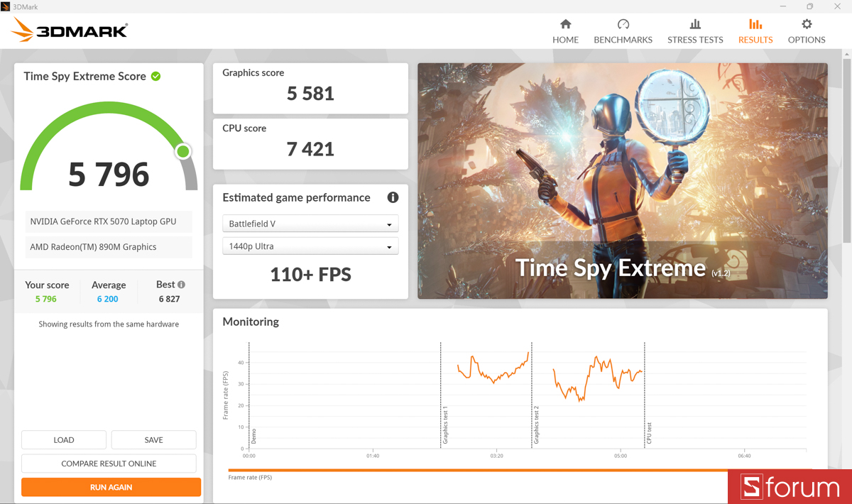The width and height of the screenshot is (852, 504).
Task: Switch to RESULTS tab label
Action: click(755, 40)
